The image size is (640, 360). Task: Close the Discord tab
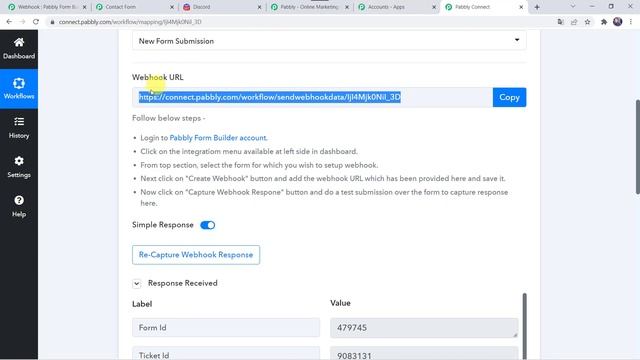click(259, 7)
